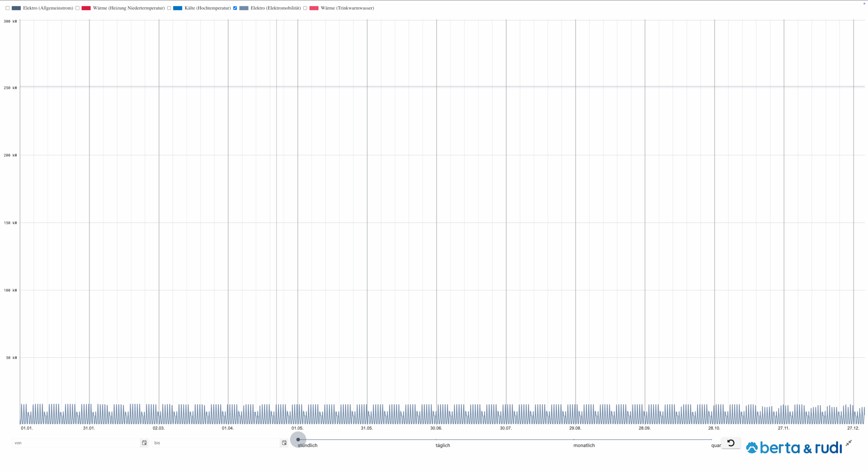Click the reset/undo arrow button
Image resolution: width=868 pixels, height=471 pixels.
click(x=731, y=443)
